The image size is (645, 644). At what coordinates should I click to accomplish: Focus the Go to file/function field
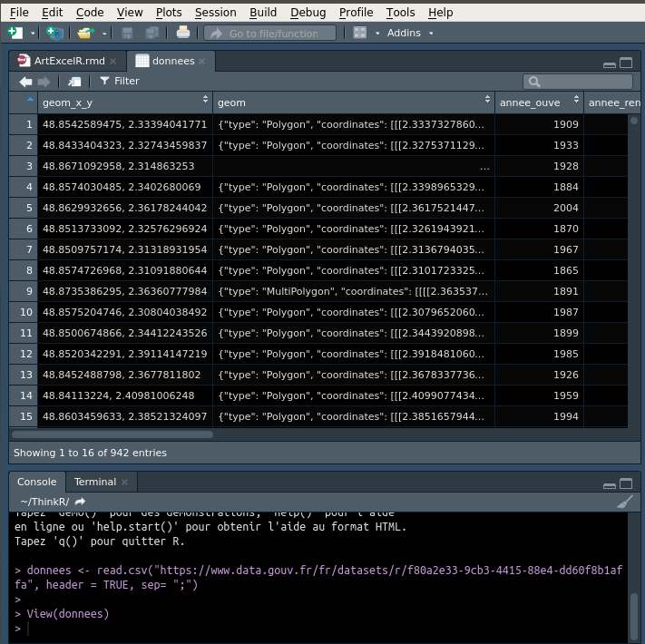(269, 34)
